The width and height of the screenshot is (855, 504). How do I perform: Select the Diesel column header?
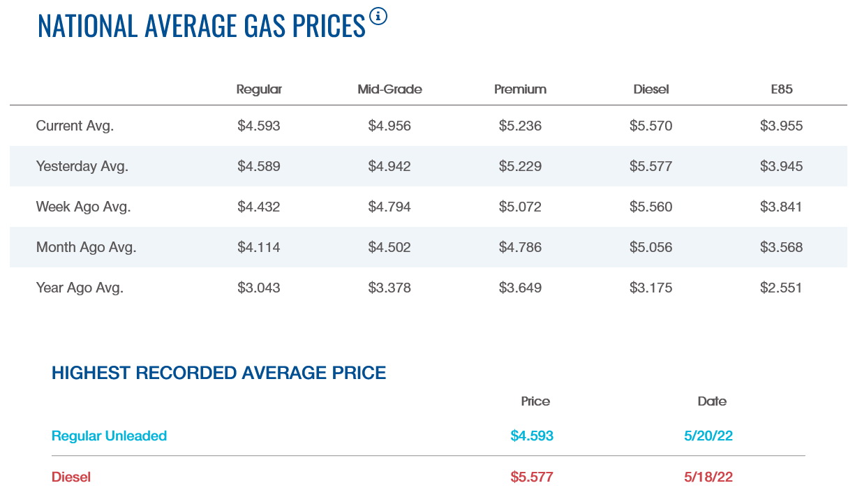point(651,89)
